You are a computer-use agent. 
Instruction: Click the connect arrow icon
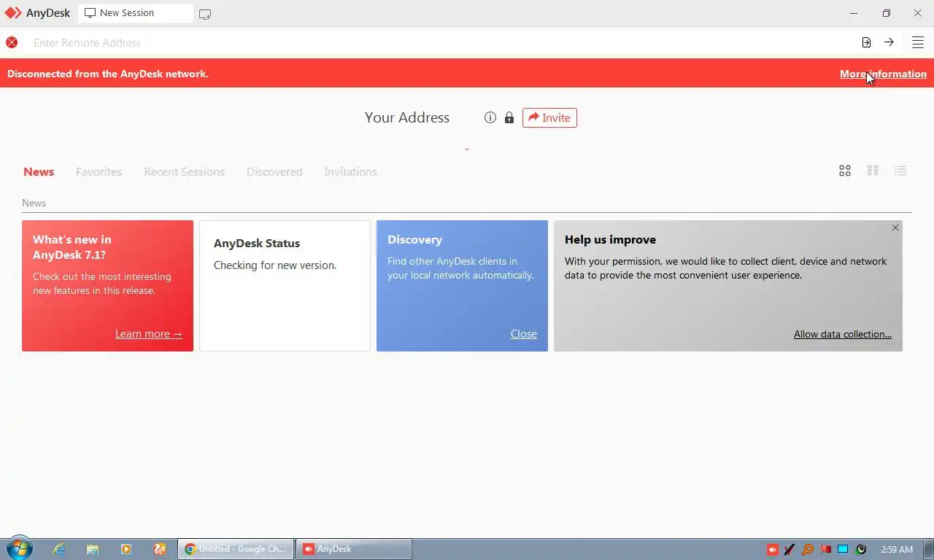[889, 42]
